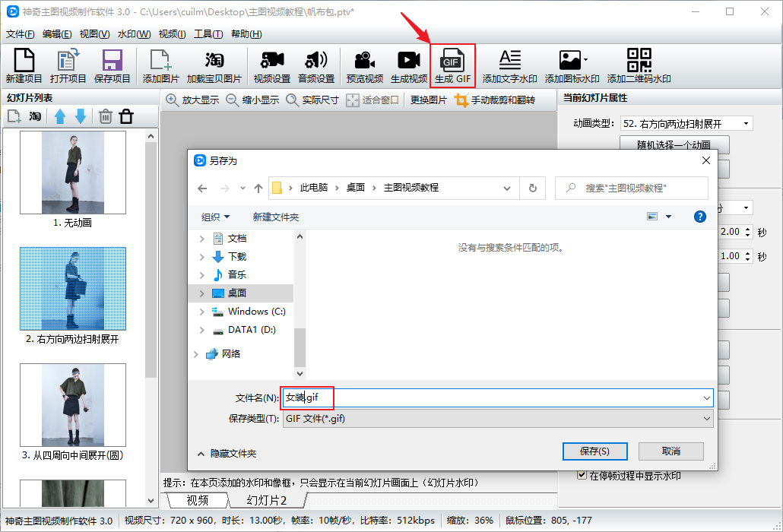Open the 编辑(E) menu

[x=57, y=34]
